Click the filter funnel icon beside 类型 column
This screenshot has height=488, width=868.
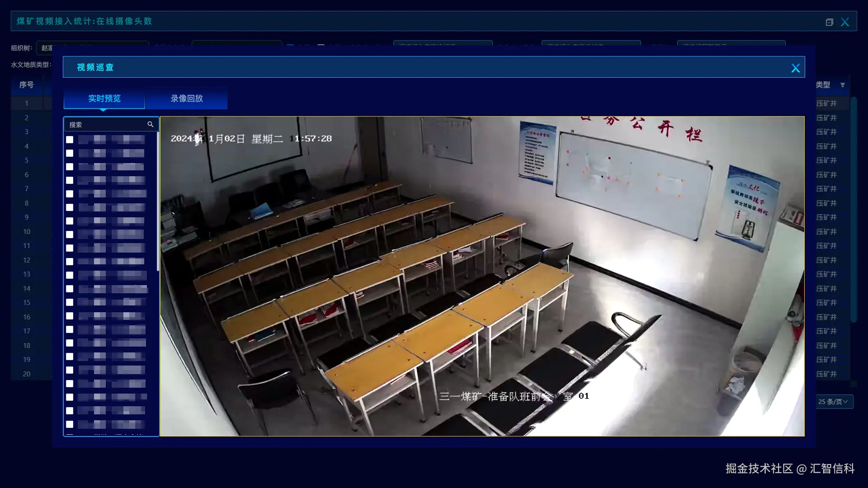[842, 85]
